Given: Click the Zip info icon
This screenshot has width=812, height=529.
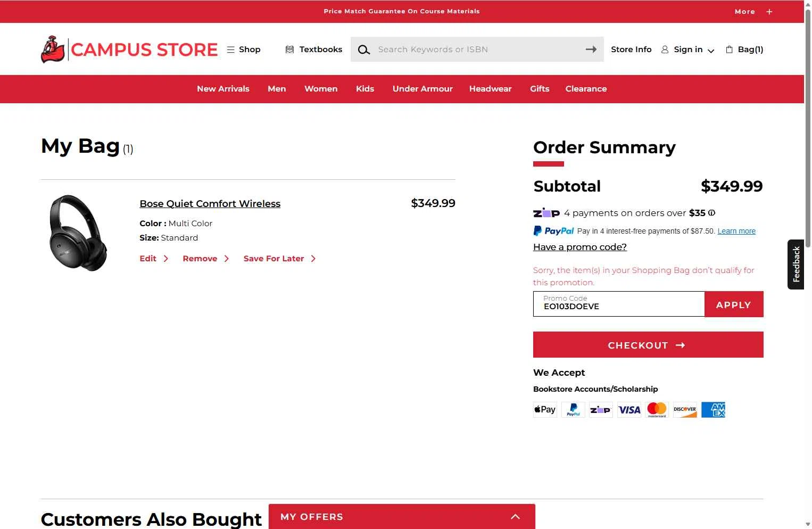Looking at the screenshot, I should point(711,213).
